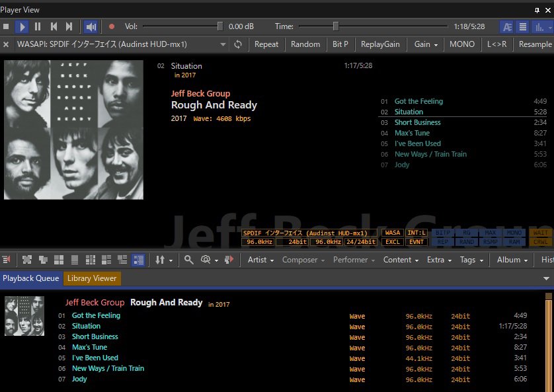The width and height of the screenshot is (554, 392).
Task: Click the red arrow list icon on the lower toolbar
Action: point(7,260)
